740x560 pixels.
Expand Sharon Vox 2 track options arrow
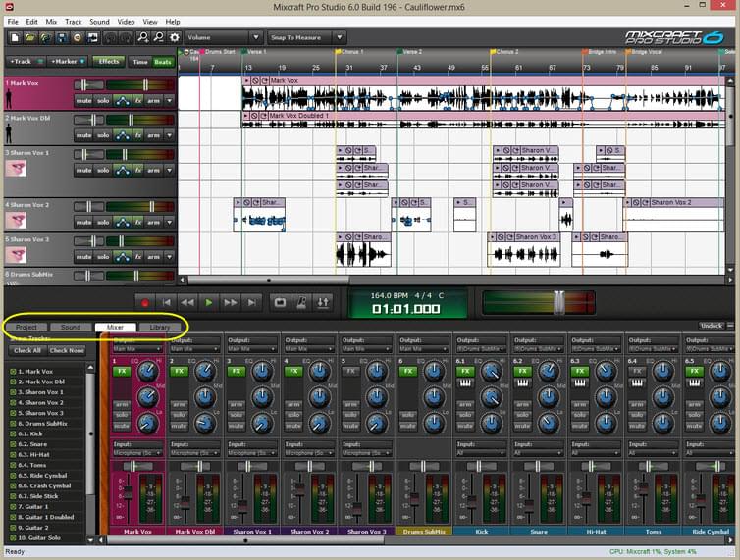(169, 222)
